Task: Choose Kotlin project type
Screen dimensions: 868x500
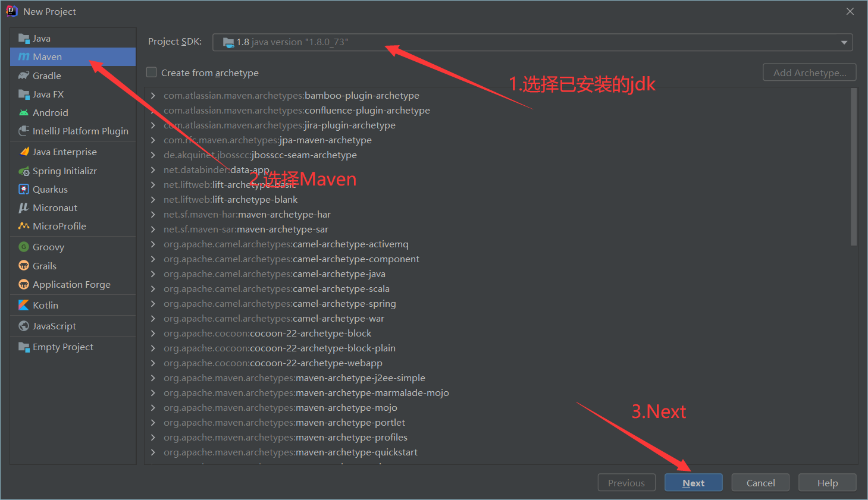Action: [73, 305]
